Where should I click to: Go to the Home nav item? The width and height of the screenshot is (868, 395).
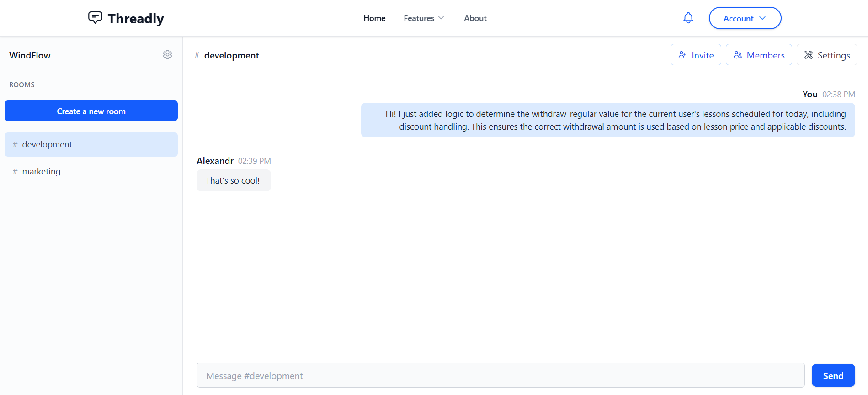click(374, 18)
